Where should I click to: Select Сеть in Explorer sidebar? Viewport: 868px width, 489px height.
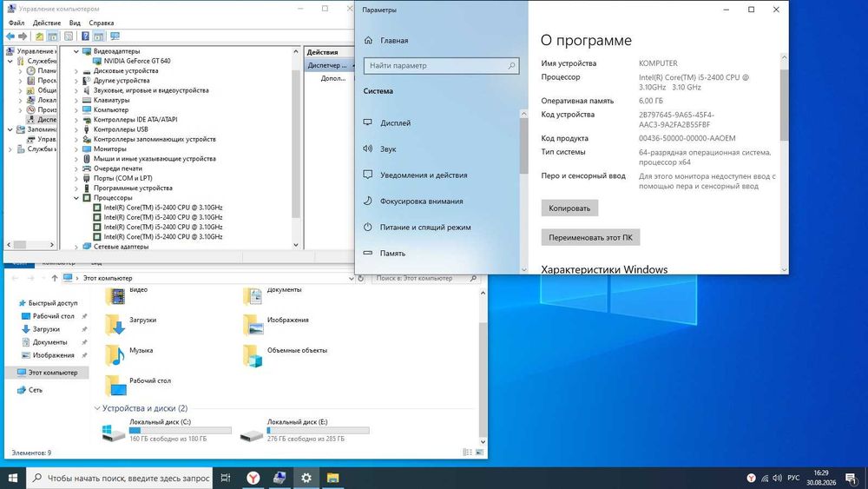[x=35, y=390]
